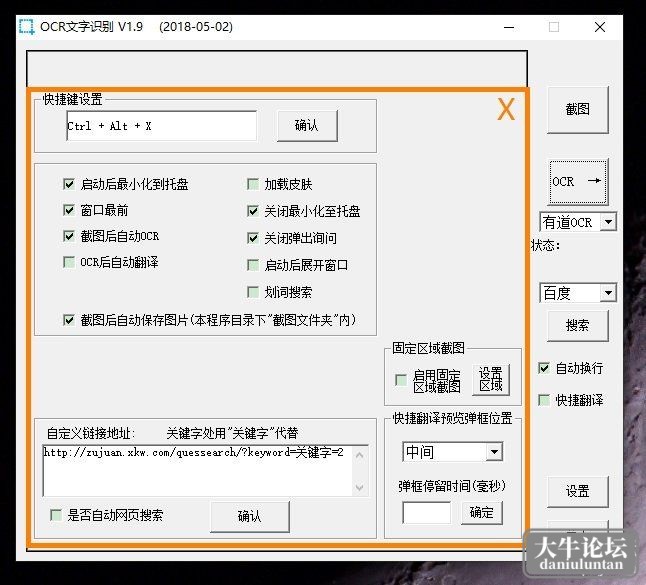Click the top OCR result text area
Image resolution: width=646 pixels, height=585 pixels.
tap(277, 69)
